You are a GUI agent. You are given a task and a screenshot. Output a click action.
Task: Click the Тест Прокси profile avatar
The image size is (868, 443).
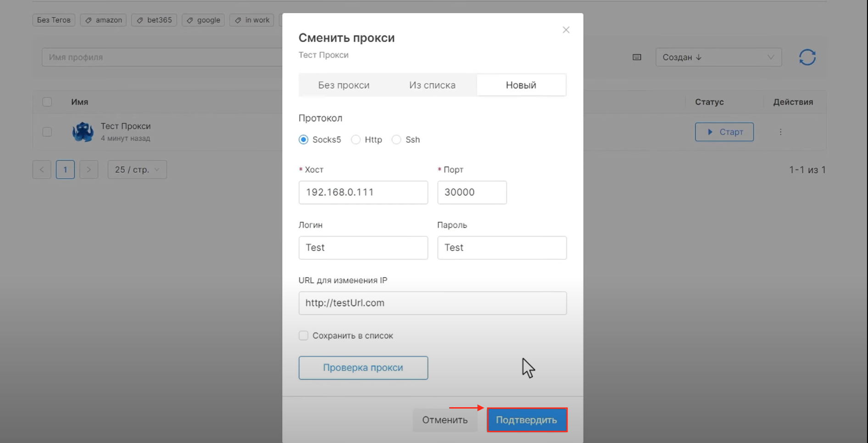[83, 132]
